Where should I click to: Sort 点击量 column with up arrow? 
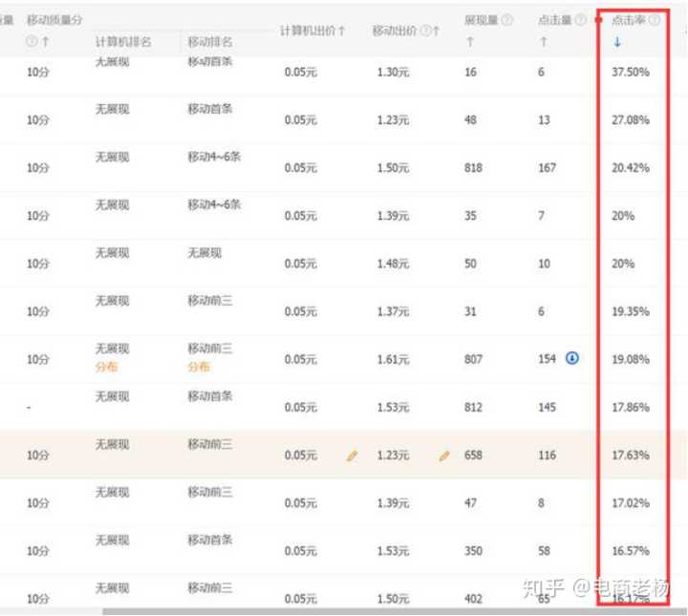point(544,42)
